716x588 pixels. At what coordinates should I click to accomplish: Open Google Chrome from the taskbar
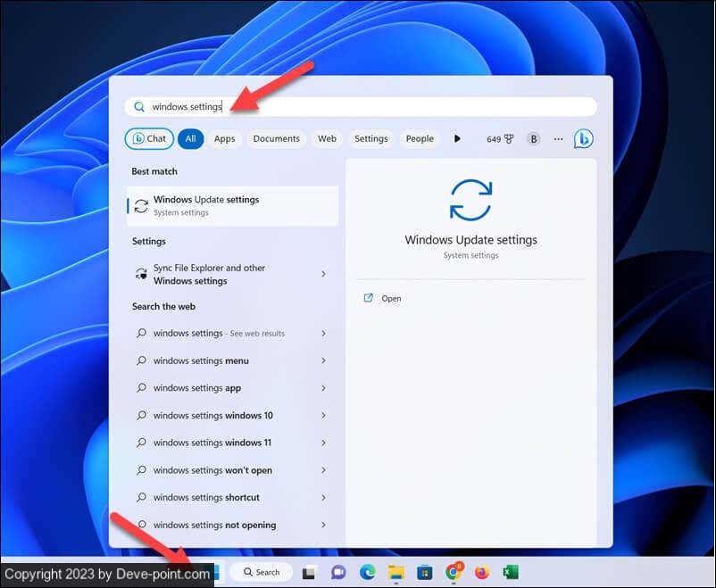click(454, 572)
